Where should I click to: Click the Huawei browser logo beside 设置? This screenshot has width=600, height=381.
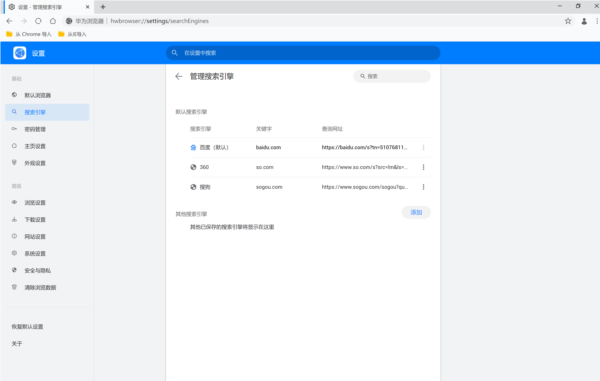[x=20, y=53]
